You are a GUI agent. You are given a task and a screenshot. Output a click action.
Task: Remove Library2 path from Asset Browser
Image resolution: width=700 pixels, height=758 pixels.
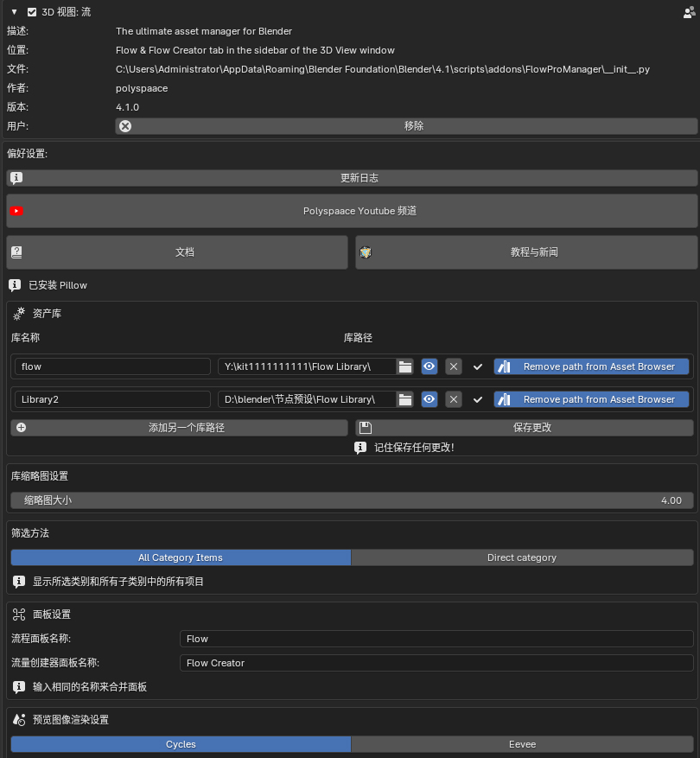pyautogui.click(x=591, y=399)
